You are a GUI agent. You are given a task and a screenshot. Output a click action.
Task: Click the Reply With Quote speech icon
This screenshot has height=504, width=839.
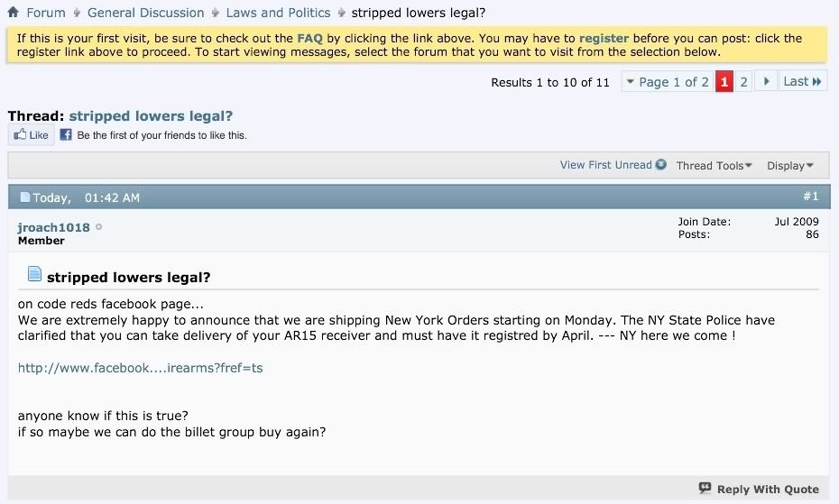[705, 488]
